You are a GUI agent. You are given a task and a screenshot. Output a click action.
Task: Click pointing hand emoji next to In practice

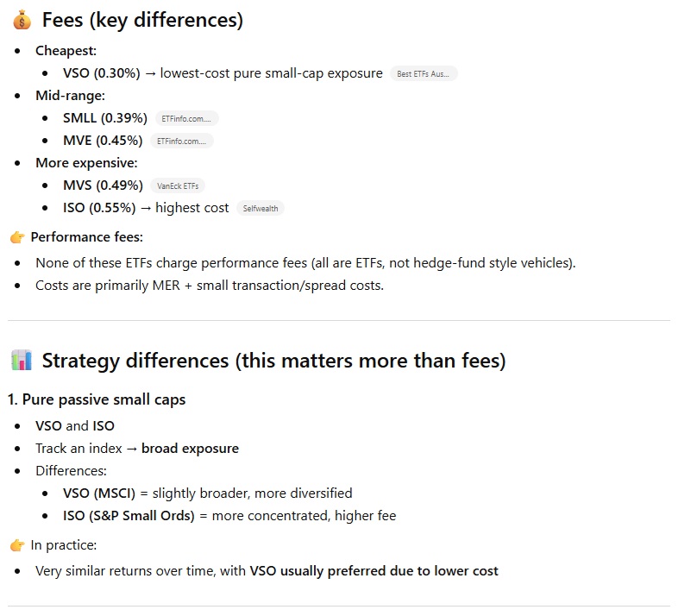pyautogui.click(x=17, y=544)
